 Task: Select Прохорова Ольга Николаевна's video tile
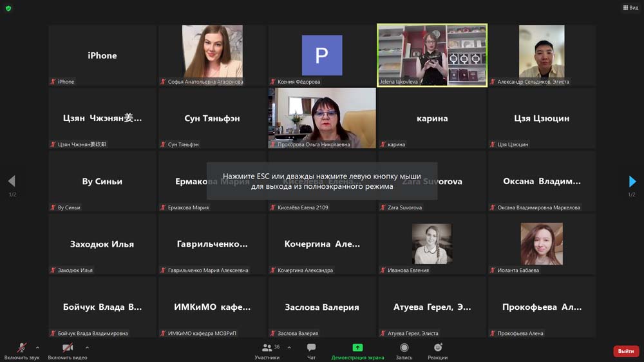click(322, 118)
